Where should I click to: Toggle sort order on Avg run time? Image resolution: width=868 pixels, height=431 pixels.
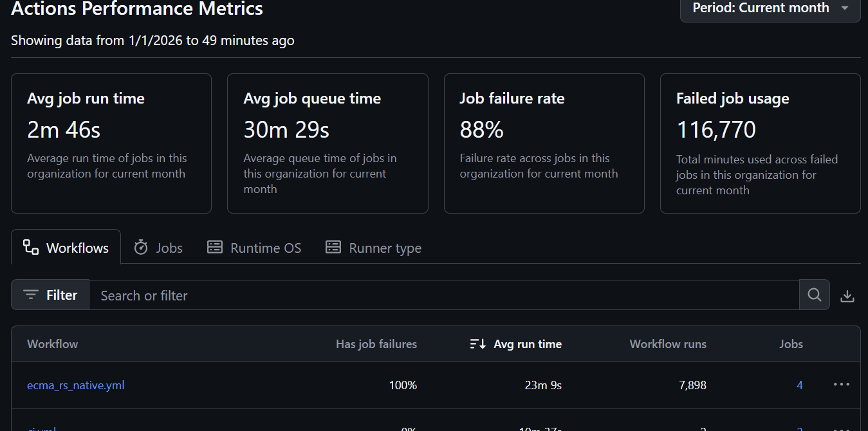[x=516, y=344]
